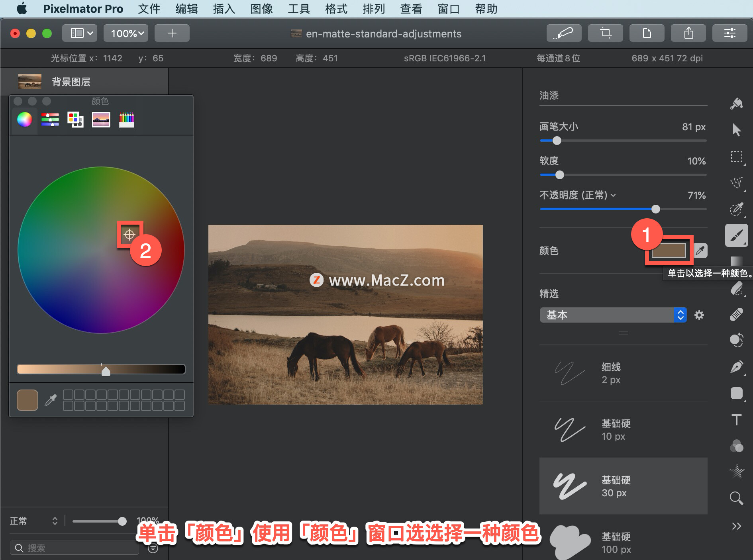
Task: Select the Arrange arrow tool
Action: 736,130
